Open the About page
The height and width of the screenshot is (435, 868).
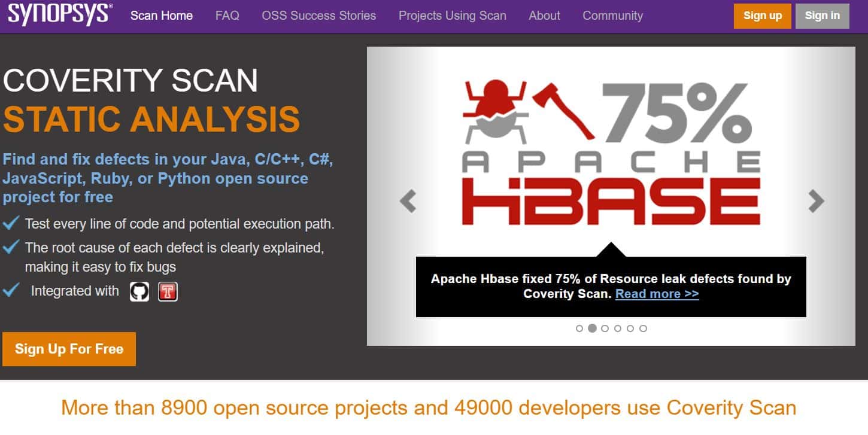544,16
